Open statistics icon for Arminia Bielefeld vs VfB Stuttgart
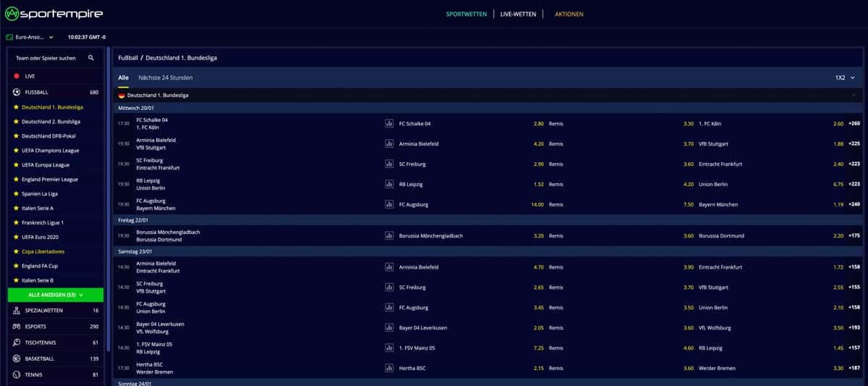This screenshot has width=868, height=386. pos(389,143)
